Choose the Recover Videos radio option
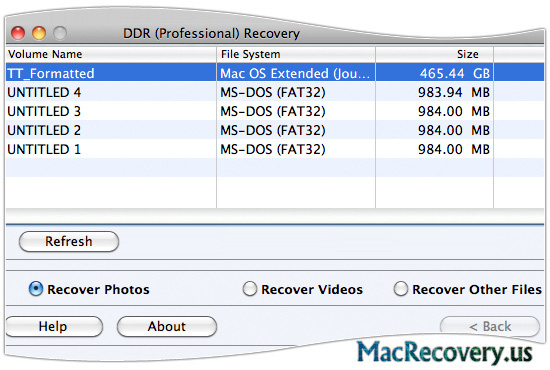This screenshot has width=550, height=370. (x=250, y=289)
